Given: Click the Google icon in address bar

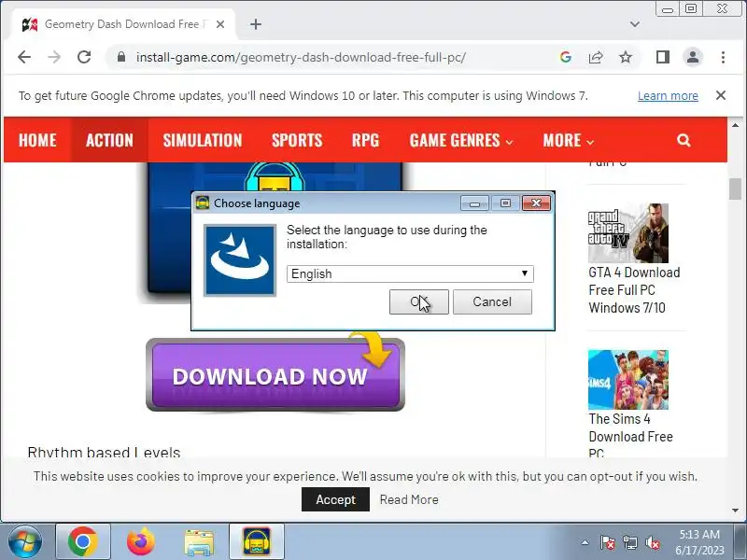Looking at the screenshot, I should coord(566,57).
